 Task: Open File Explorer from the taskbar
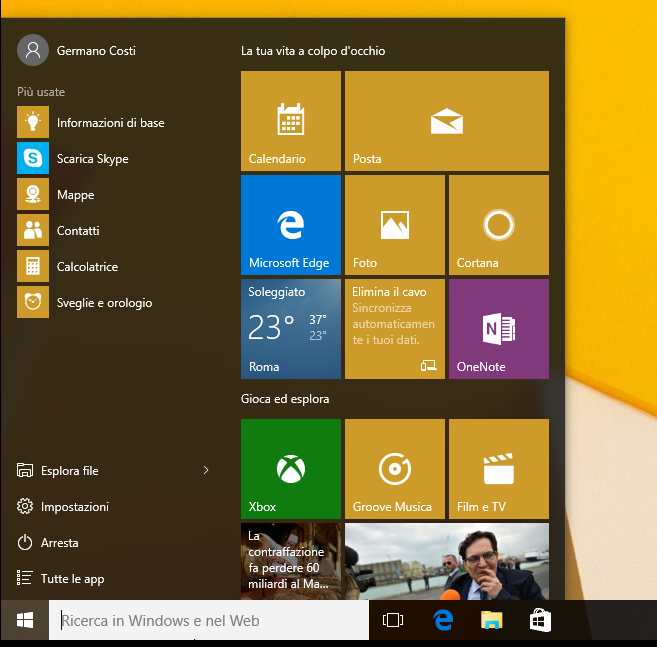point(491,620)
